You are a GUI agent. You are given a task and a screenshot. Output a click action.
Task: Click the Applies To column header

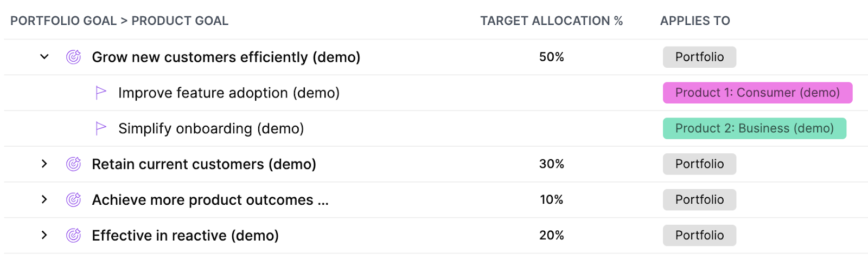[x=695, y=21]
